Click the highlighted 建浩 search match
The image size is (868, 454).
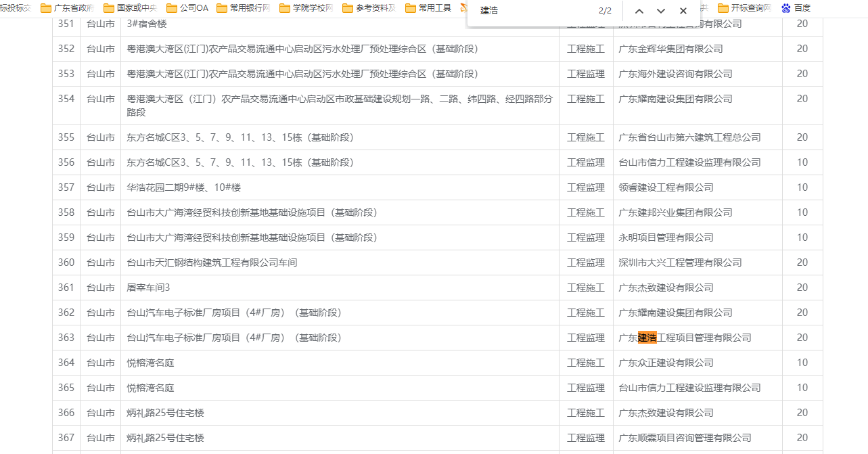pos(647,338)
